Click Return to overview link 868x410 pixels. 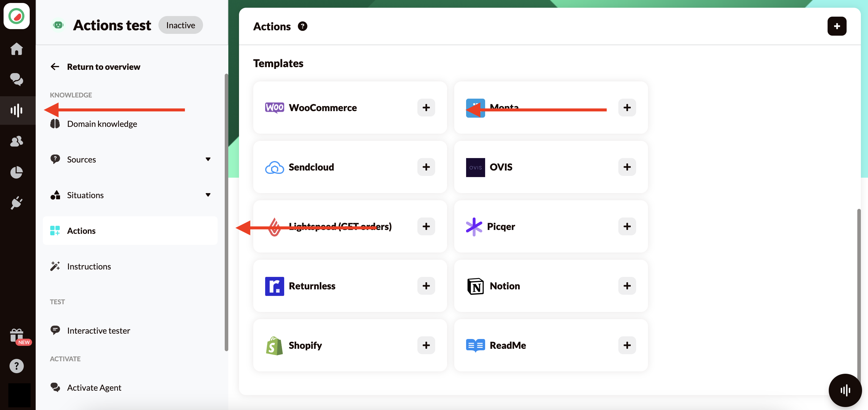point(103,67)
